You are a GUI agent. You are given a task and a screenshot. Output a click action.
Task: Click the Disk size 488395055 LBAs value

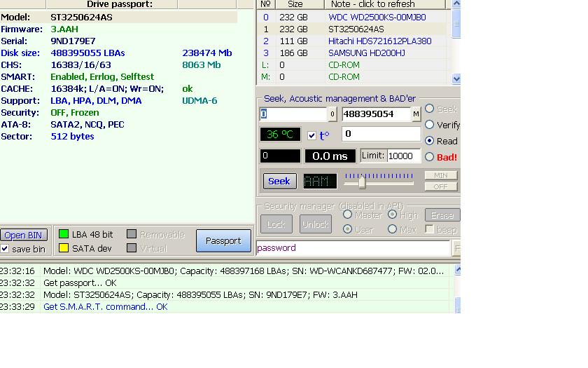pyautogui.click(x=87, y=53)
